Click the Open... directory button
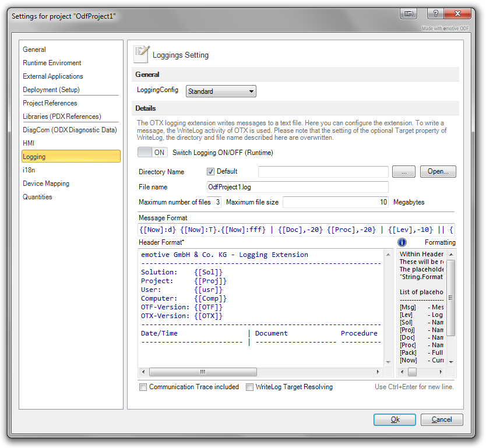Screen dimensions: 486x448 [438, 171]
